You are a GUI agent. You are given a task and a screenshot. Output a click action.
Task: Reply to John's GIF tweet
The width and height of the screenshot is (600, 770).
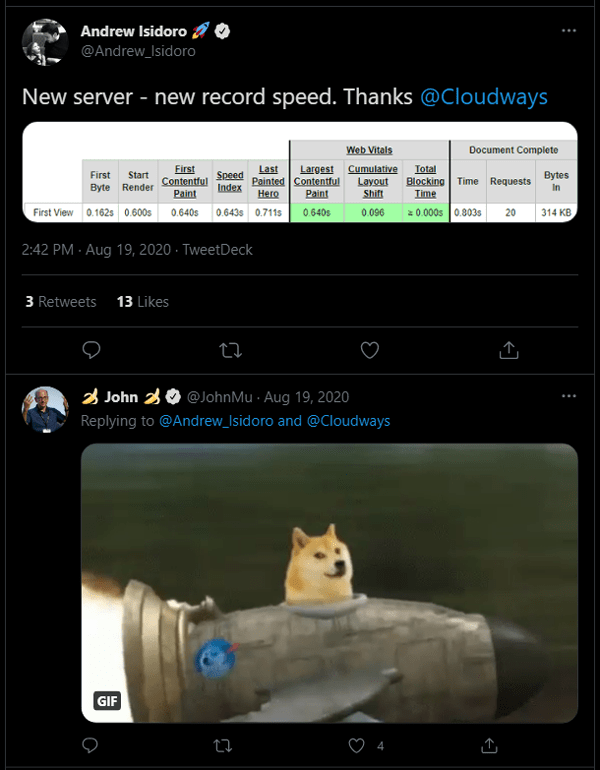[91, 745]
